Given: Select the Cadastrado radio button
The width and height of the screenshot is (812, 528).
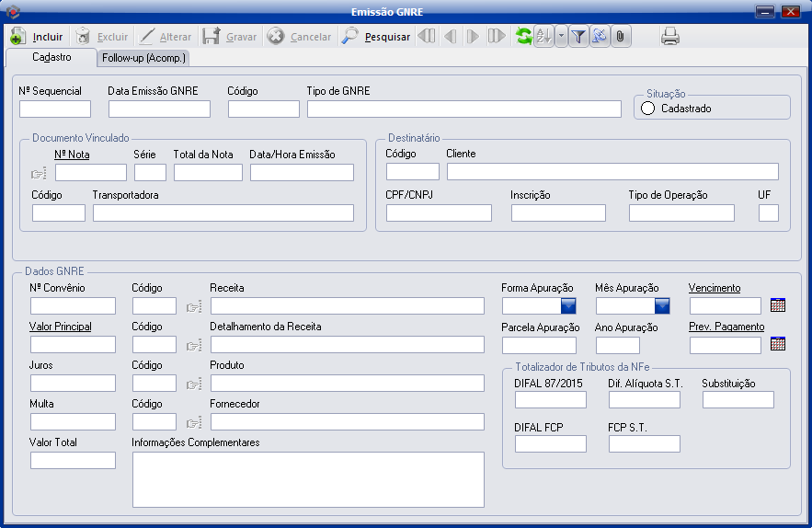Looking at the screenshot, I should point(647,108).
